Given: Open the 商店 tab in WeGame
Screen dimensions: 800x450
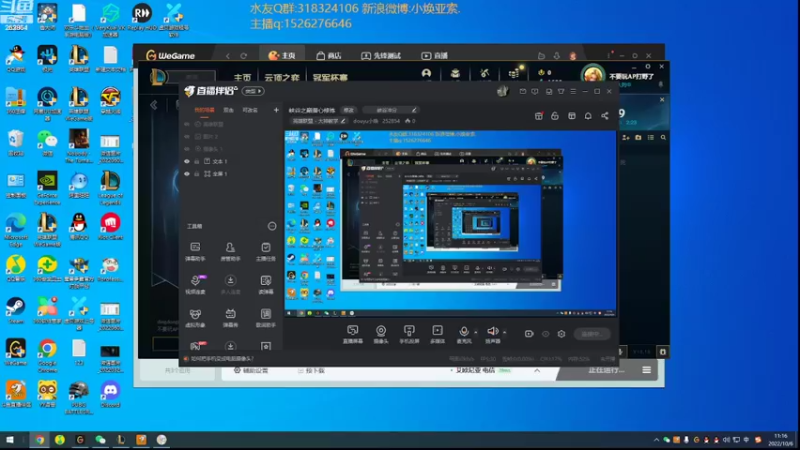Looking at the screenshot, I should [x=329, y=56].
